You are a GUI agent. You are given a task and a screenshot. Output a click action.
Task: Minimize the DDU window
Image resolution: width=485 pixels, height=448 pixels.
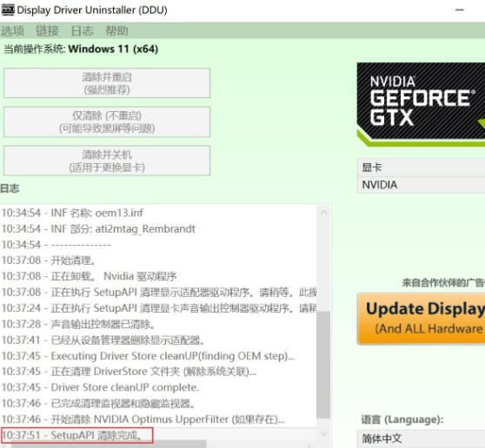pos(460,10)
